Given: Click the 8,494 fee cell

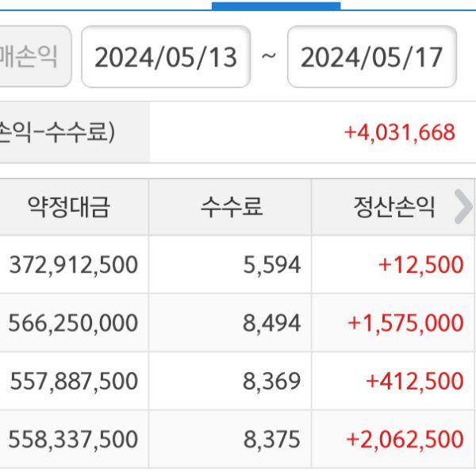Looking at the screenshot, I should pyautogui.click(x=272, y=323).
